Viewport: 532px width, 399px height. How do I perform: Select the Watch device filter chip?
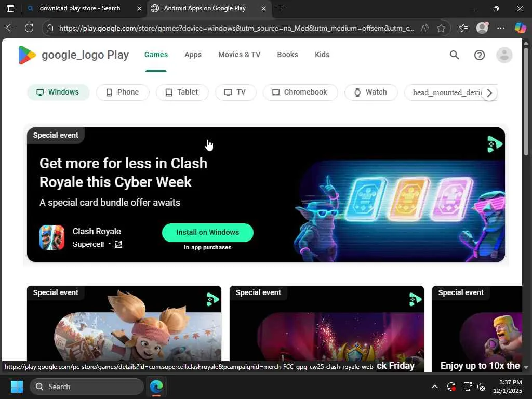(x=371, y=92)
